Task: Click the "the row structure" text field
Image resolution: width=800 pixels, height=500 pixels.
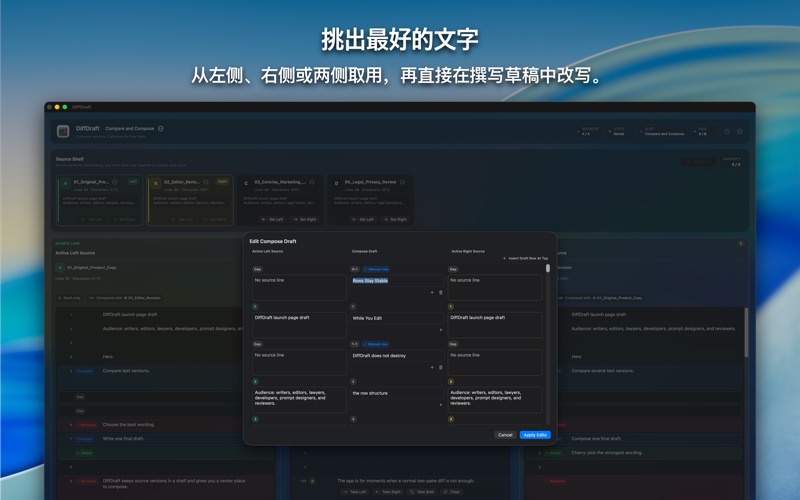Action: [397, 393]
